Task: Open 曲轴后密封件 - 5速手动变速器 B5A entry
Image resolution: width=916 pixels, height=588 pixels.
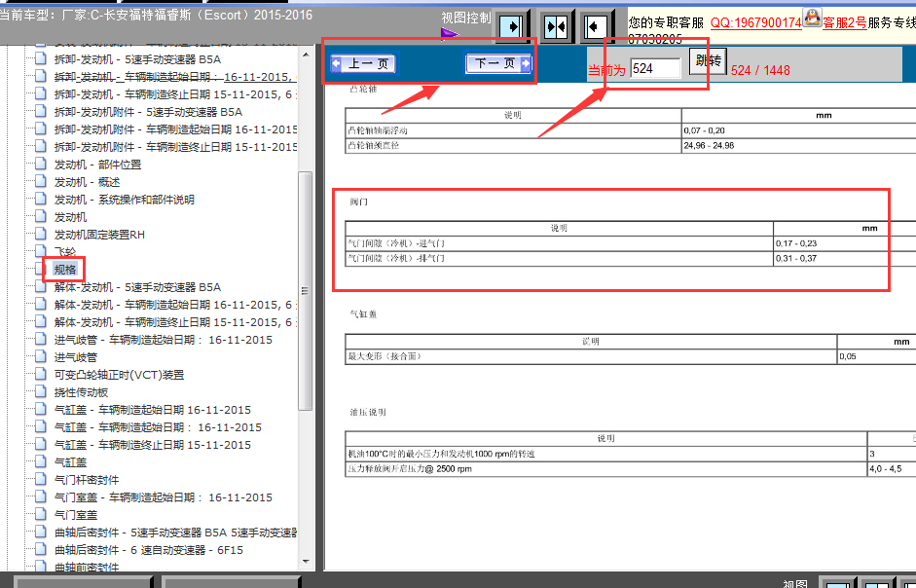Action: (175, 533)
